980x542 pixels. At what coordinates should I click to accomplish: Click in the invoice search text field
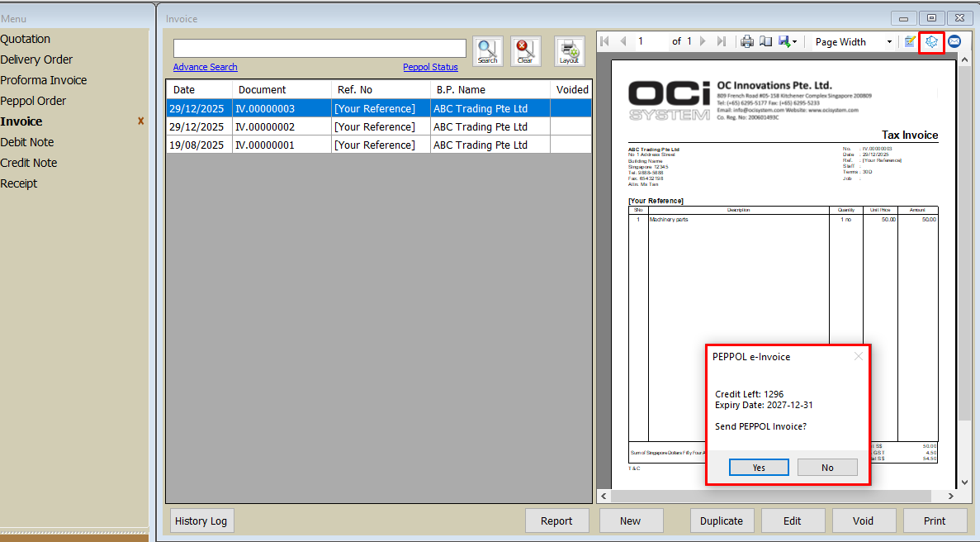point(320,48)
